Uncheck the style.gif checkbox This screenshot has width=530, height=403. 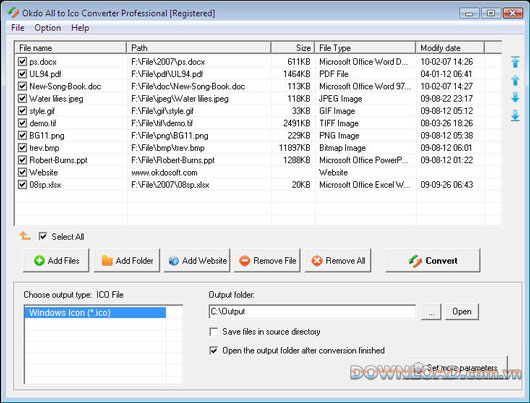coord(22,111)
